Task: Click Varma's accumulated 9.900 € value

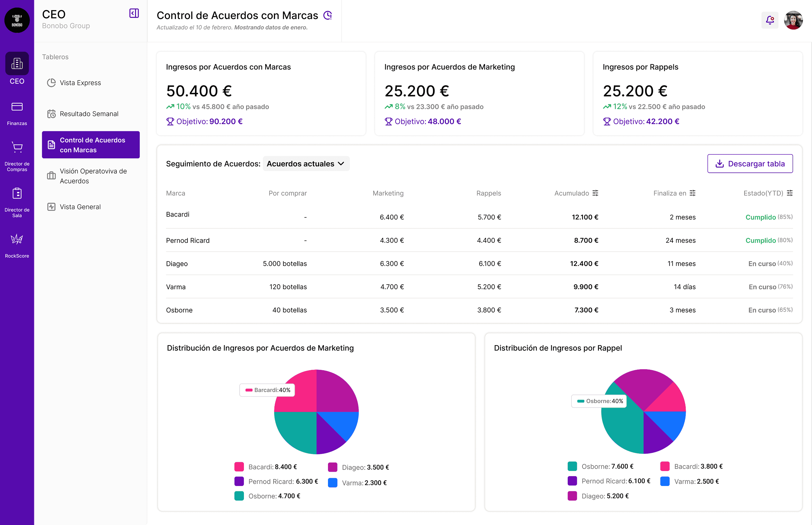Action: (586, 287)
